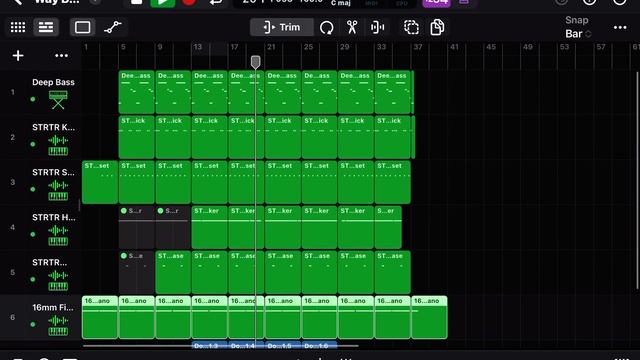The image size is (640, 360).
Task: Select track number 6
Action: pyautogui.click(x=13, y=317)
